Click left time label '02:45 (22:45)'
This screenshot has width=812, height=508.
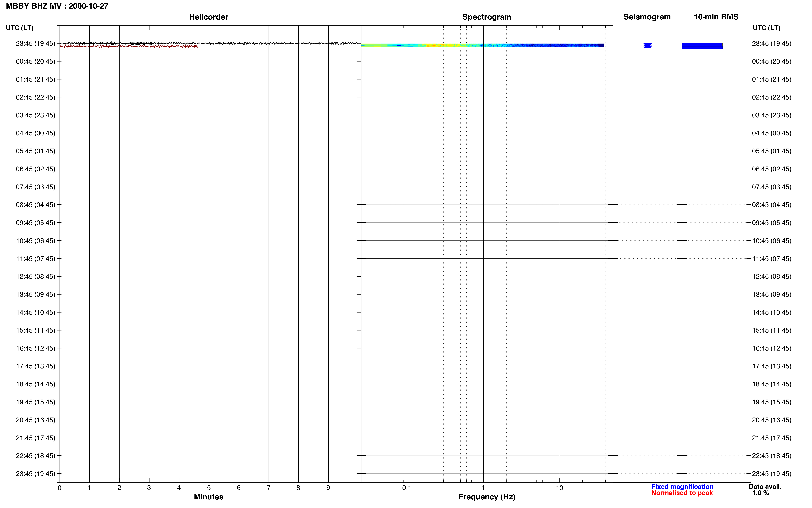(x=36, y=97)
